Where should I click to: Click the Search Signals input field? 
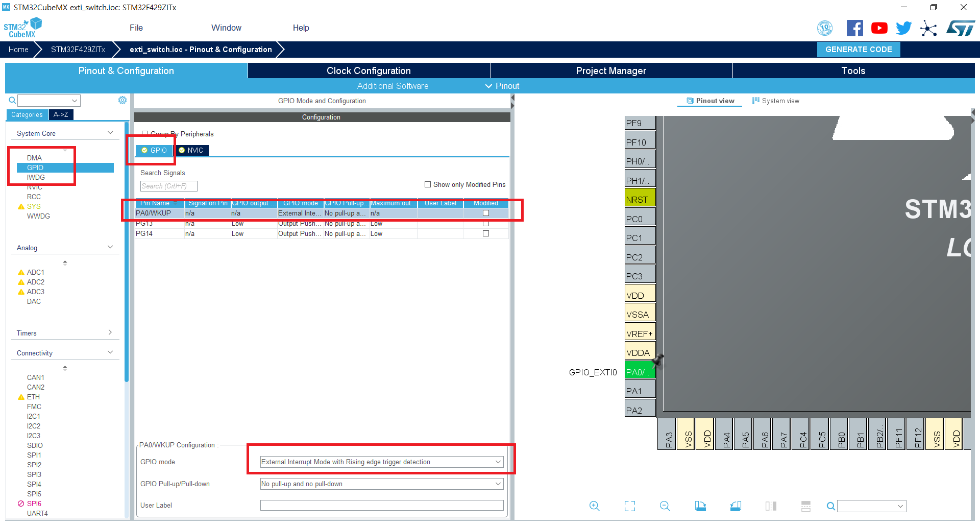tap(168, 186)
